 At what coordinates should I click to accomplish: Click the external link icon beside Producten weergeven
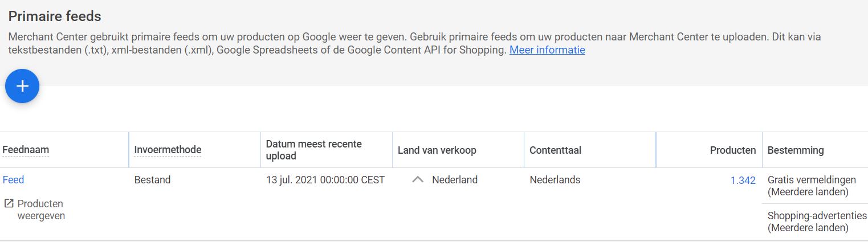tap(9, 203)
